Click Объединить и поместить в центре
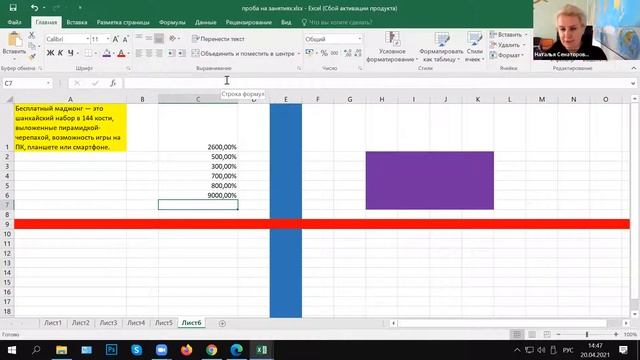 tap(243, 53)
